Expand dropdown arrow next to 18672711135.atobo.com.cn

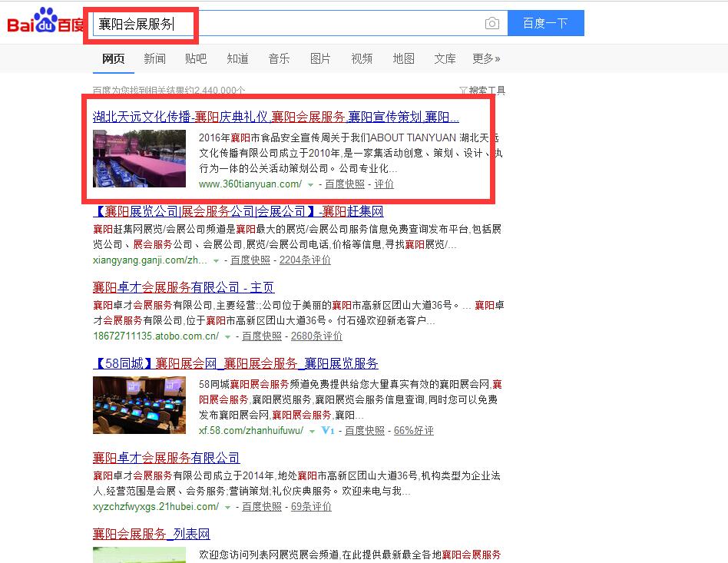227,336
